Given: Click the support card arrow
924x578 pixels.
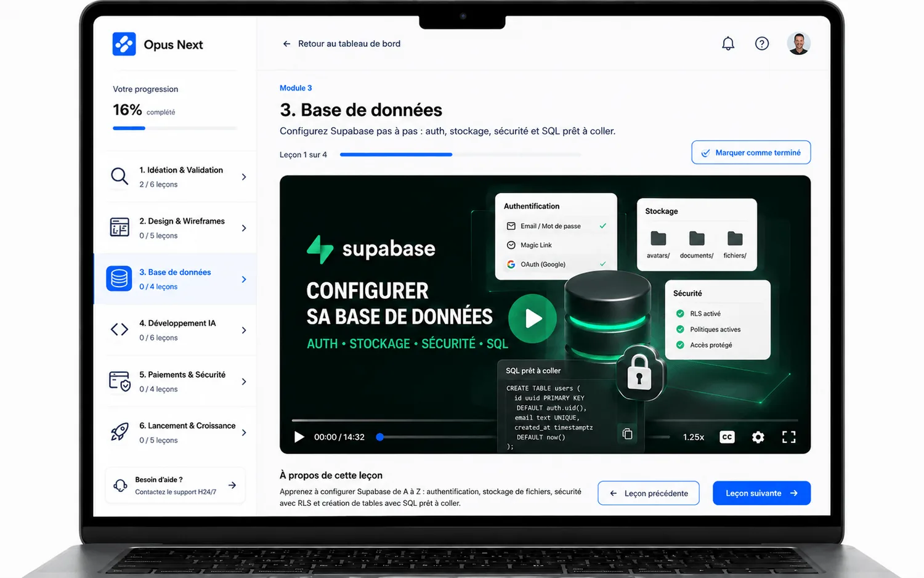Looking at the screenshot, I should point(232,486).
